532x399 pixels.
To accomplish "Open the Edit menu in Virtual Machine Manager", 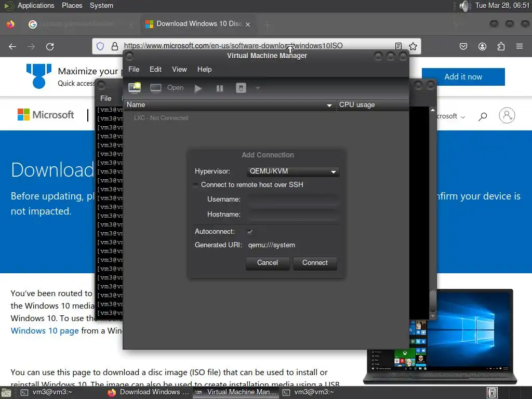I will click(155, 69).
